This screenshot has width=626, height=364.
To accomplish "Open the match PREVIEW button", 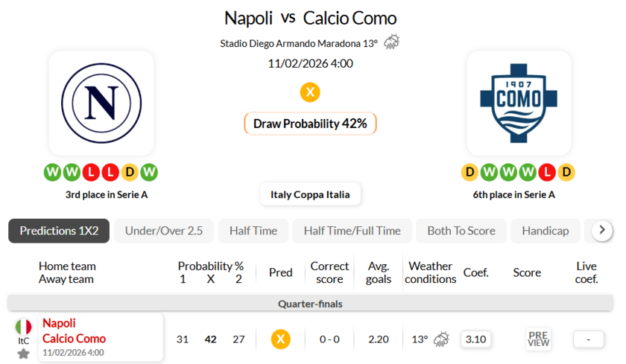I will click(538, 339).
